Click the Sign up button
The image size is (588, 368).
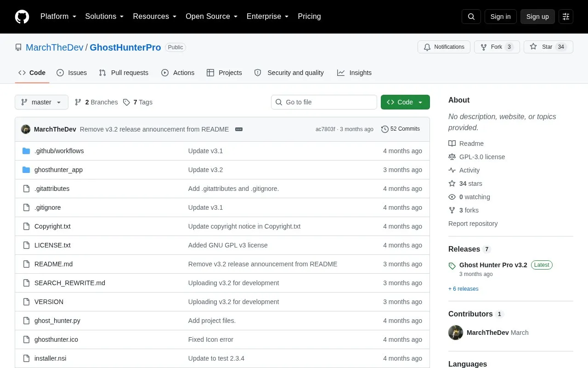[x=537, y=17]
